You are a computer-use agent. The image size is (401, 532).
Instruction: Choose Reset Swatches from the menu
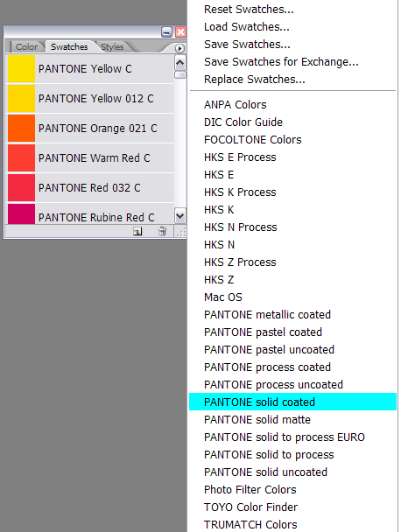(249, 10)
